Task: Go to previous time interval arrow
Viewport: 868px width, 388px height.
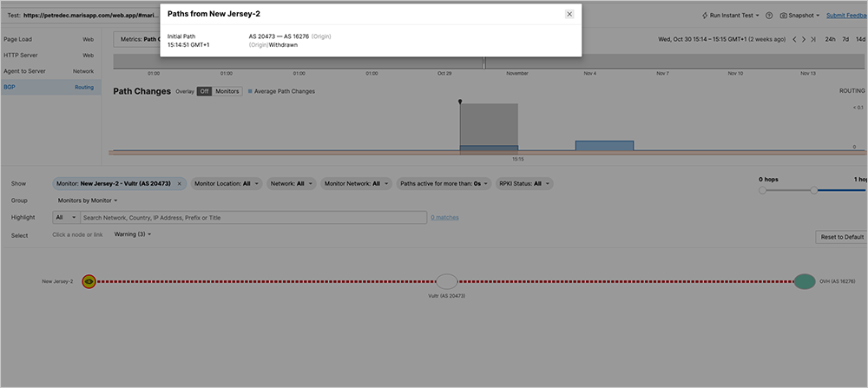Action: pos(793,39)
